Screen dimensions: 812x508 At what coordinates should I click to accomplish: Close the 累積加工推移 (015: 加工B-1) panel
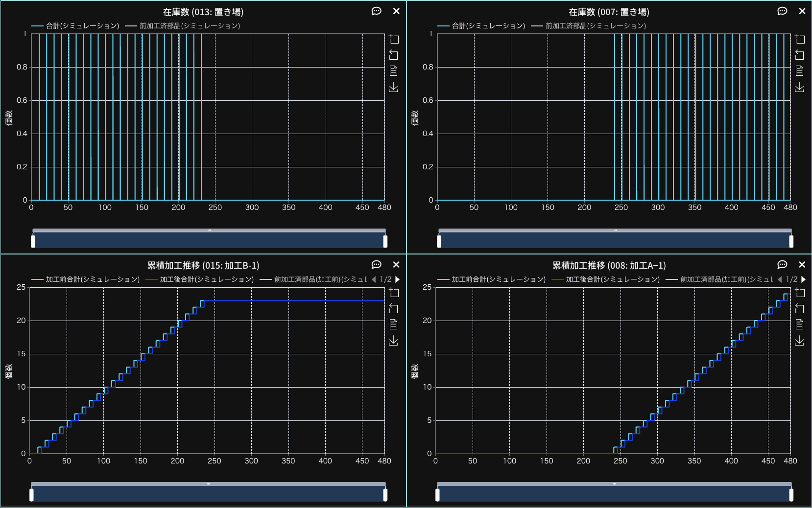point(396,265)
